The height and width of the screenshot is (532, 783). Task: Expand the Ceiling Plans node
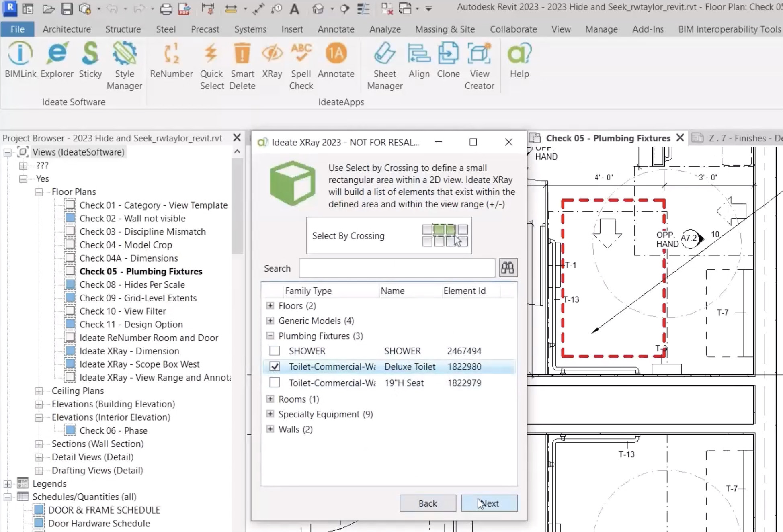tap(39, 391)
